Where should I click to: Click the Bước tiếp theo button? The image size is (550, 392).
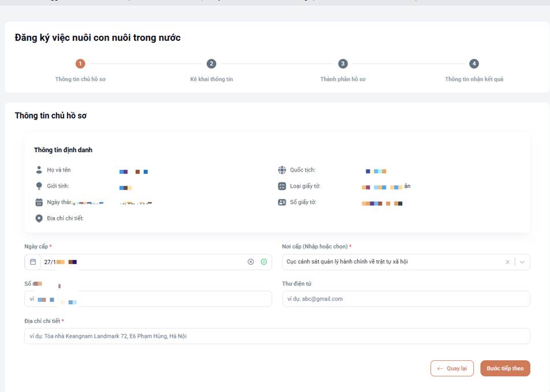pyautogui.click(x=505, y=368)
